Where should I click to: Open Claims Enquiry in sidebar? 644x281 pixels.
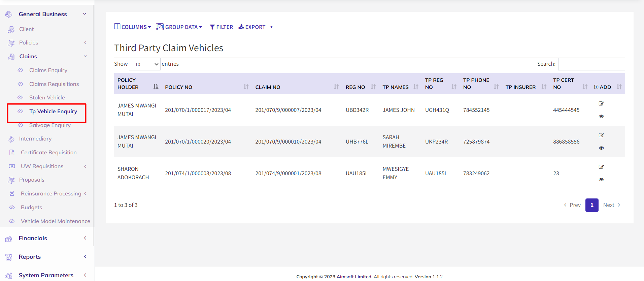coord(48,70)
